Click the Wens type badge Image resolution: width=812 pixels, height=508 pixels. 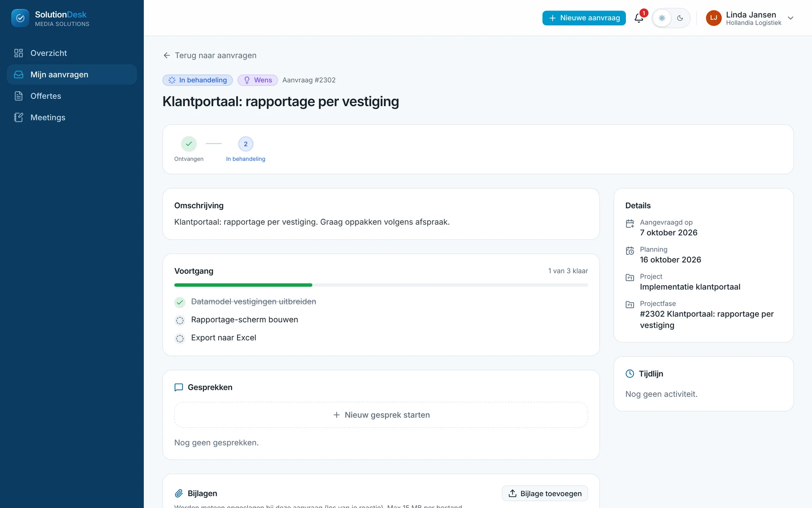tap(258, 80)
